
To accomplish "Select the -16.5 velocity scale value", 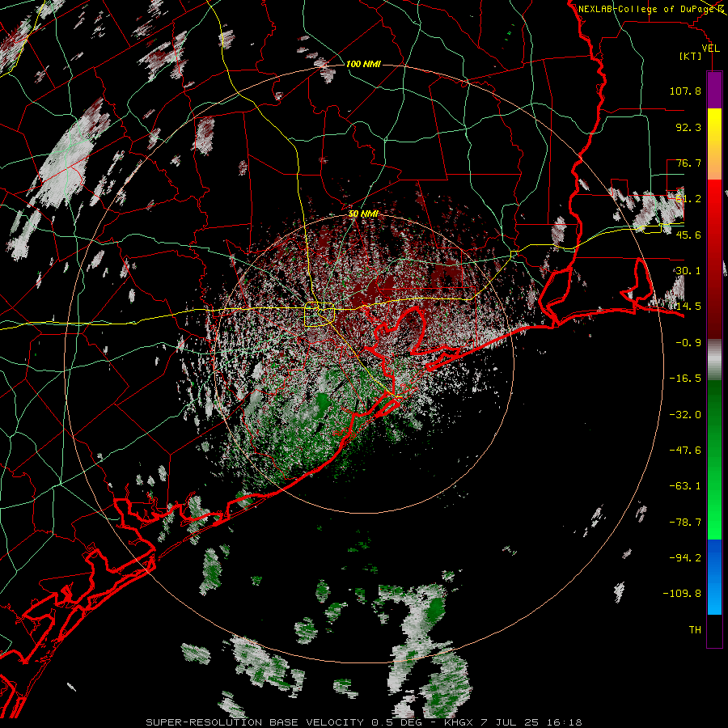I will (x=685, y=379).
